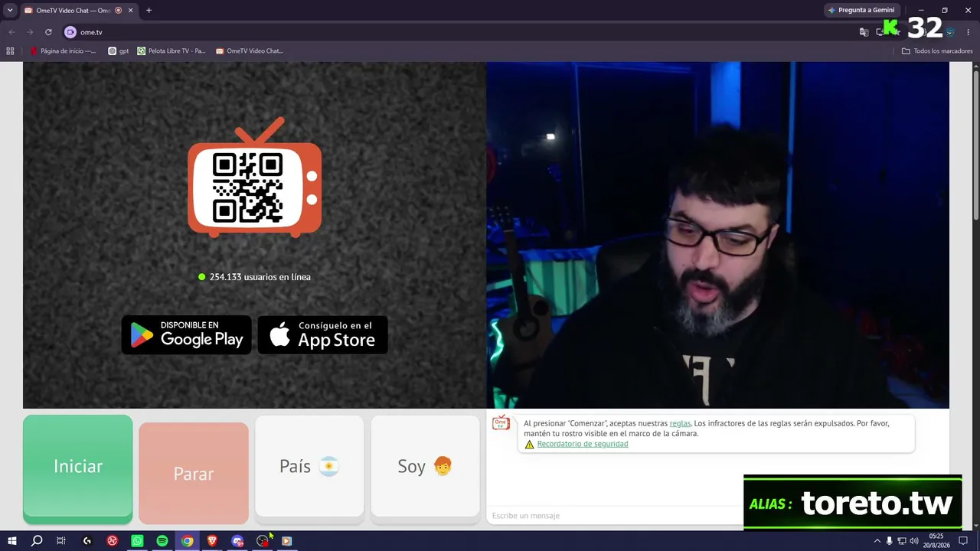Stop the chat with Parar button
The width and height of the screenshot is (980, 551).
pyautogui.click(x=194, y=473)
